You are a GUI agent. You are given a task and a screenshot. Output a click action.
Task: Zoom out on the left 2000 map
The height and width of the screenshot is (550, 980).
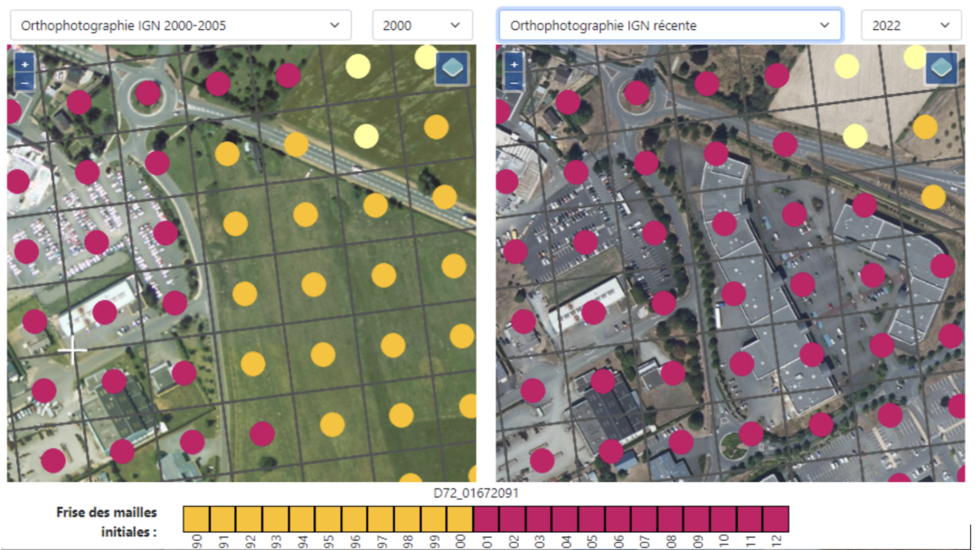[x=24, y=83]
